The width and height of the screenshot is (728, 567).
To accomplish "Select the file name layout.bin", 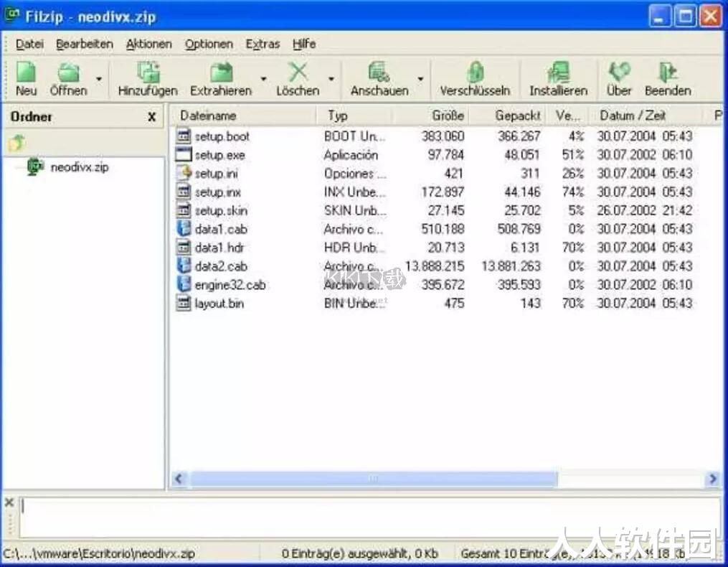I will click(219, 304).
